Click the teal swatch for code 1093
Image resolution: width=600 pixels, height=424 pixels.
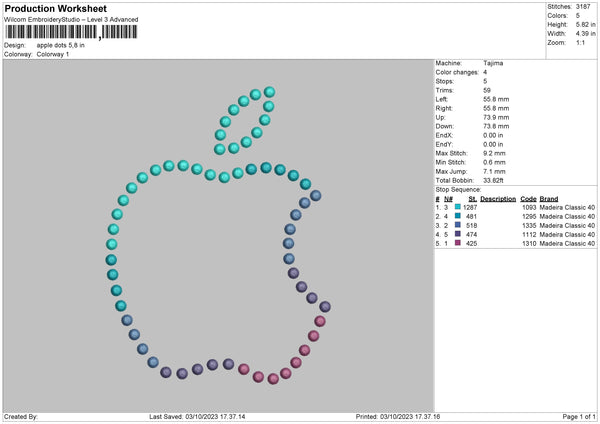[458, 207]
